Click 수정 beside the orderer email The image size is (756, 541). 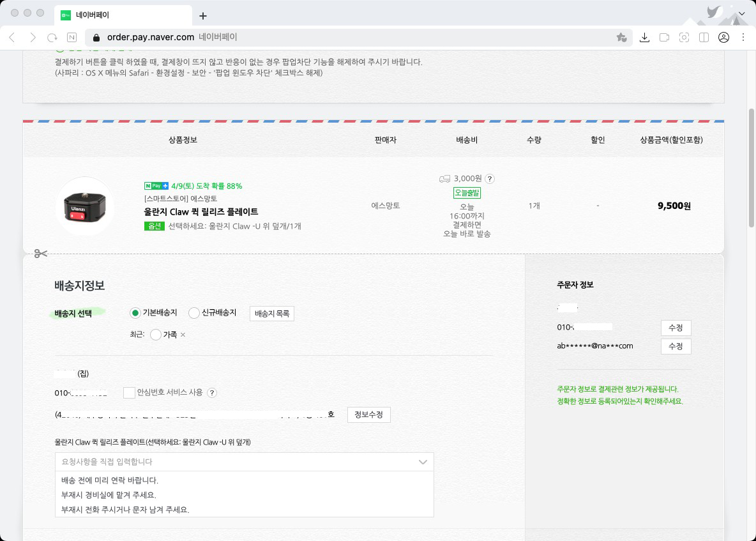tap(676, 346)
